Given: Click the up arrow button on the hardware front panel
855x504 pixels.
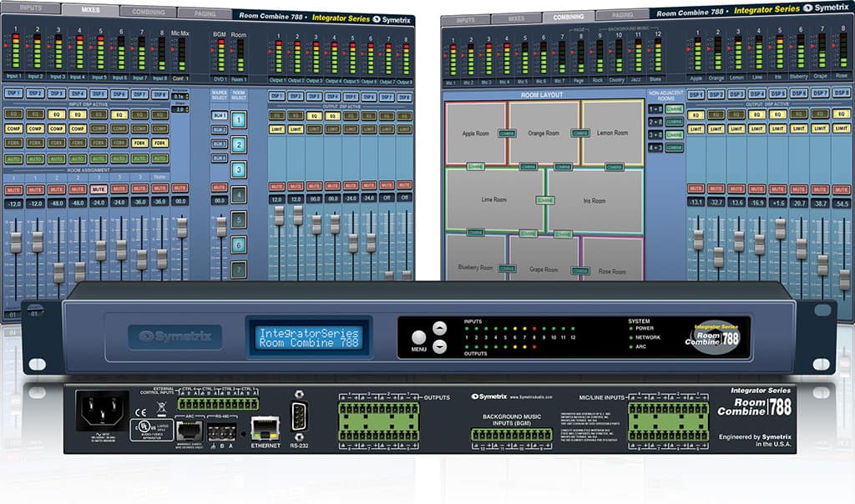Looking at the screenshot, I should [x=439, y=328].
